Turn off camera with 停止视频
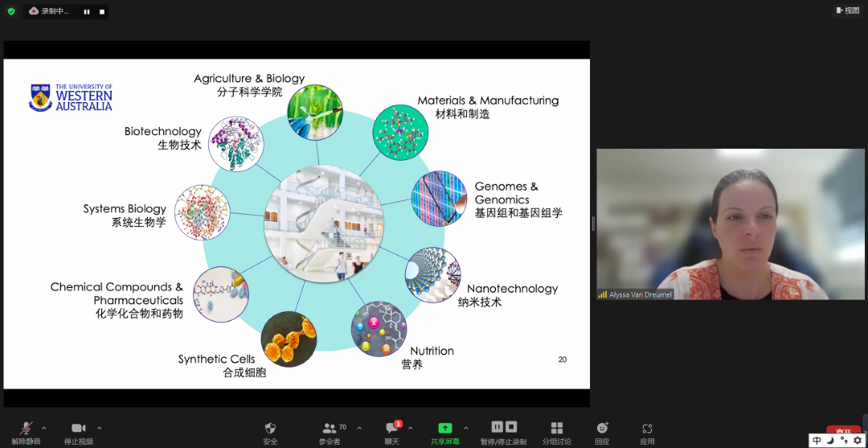The width and height of the screenshot is (868, 448). pos(78,433)
